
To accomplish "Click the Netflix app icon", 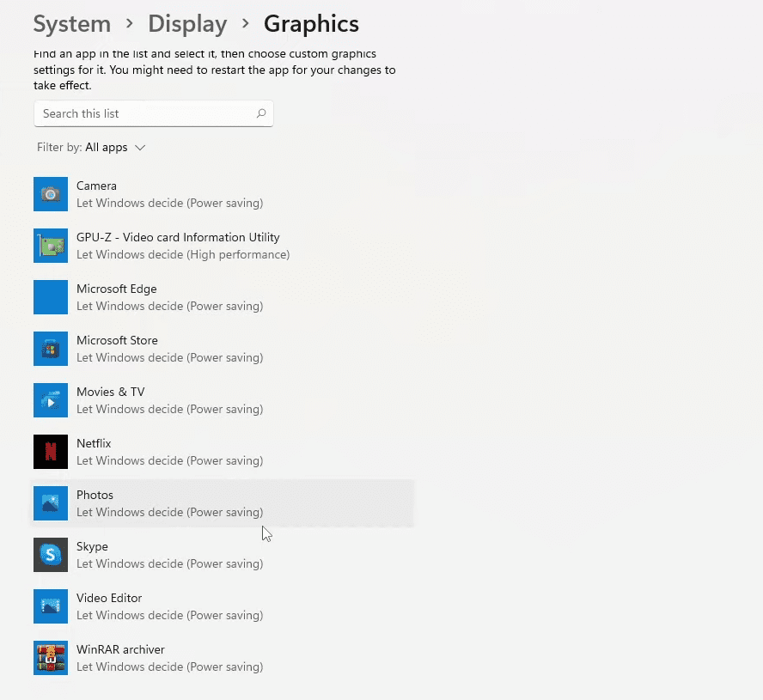I will 51,452.
